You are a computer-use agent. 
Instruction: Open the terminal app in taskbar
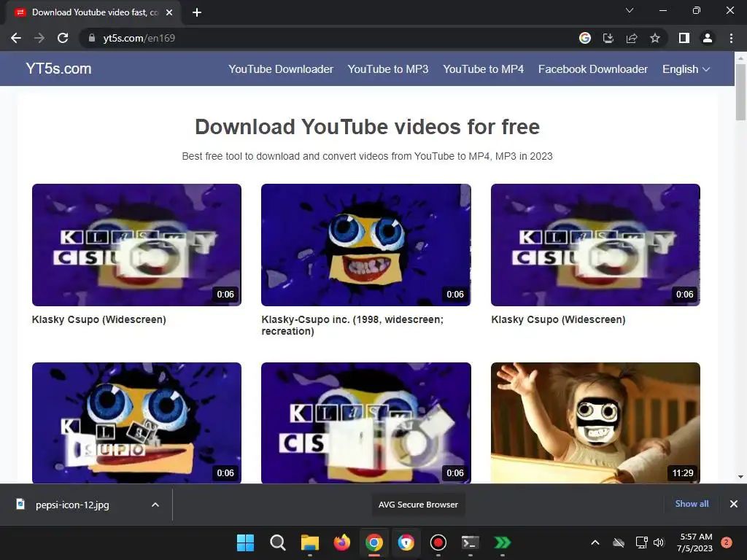point(471,542)
